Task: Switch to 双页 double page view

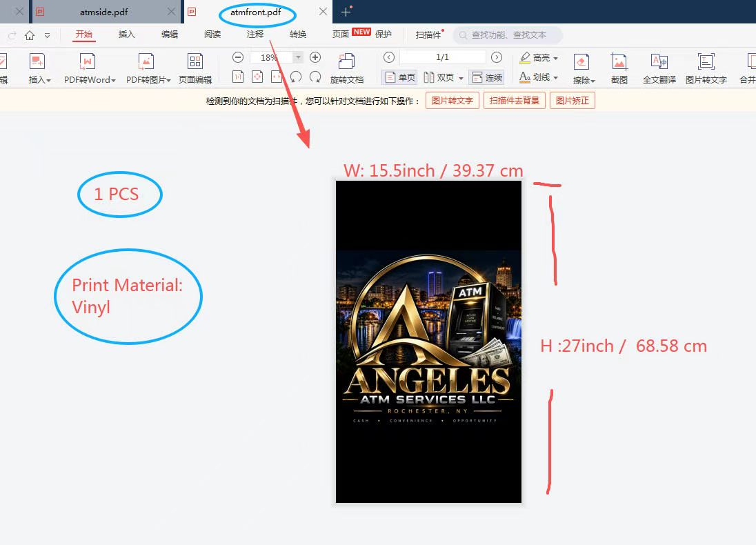Action: [439, 77]
